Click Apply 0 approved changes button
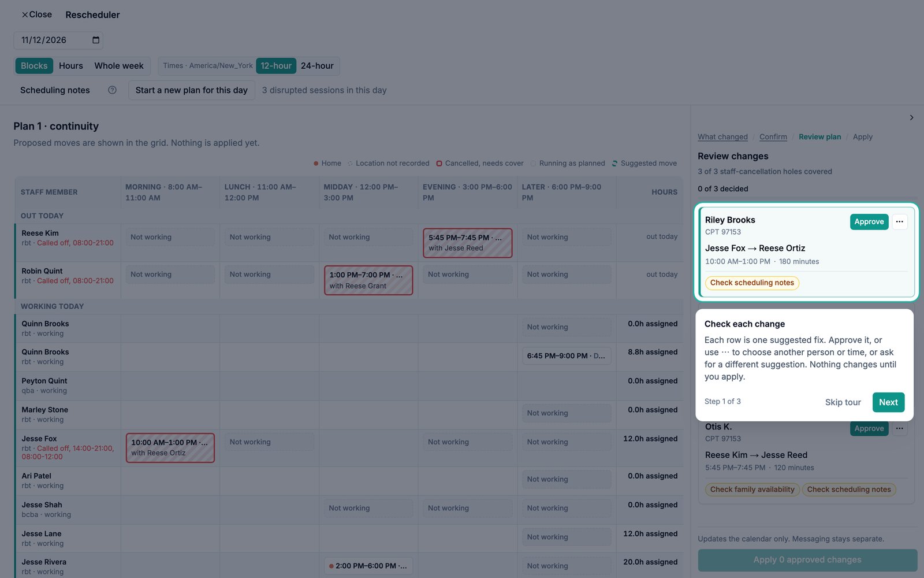This screenshot has width=924, height=578. point(807,560)
